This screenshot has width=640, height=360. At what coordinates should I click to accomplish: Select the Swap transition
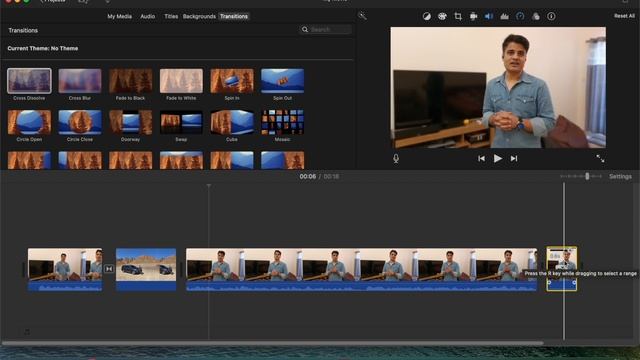click(x=181, y=122)
